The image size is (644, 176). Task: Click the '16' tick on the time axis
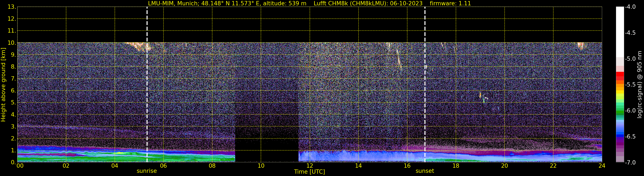point(407,166)
